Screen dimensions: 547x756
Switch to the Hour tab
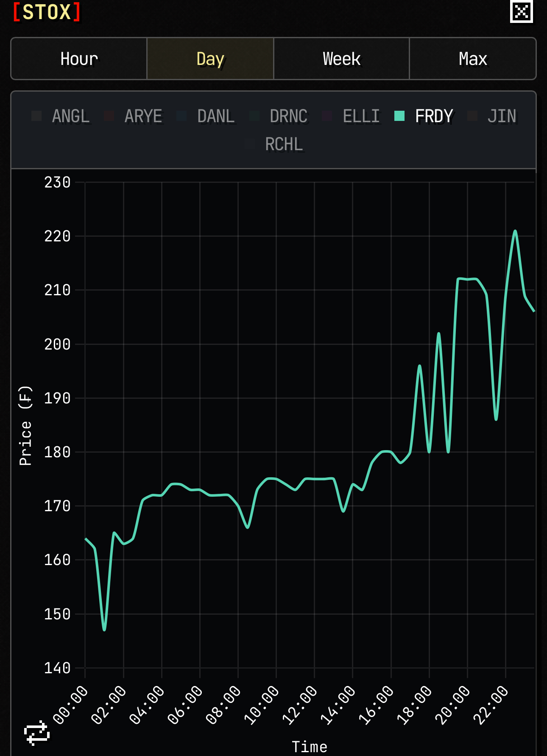pos(79,59)
